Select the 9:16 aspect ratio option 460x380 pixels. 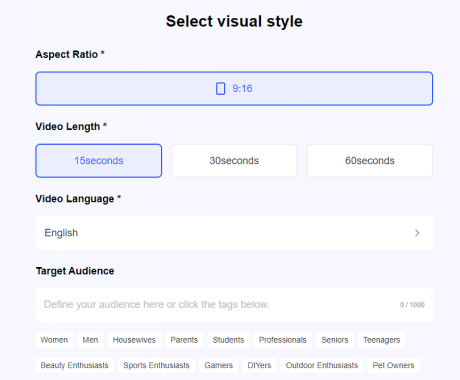pos(234,89)
